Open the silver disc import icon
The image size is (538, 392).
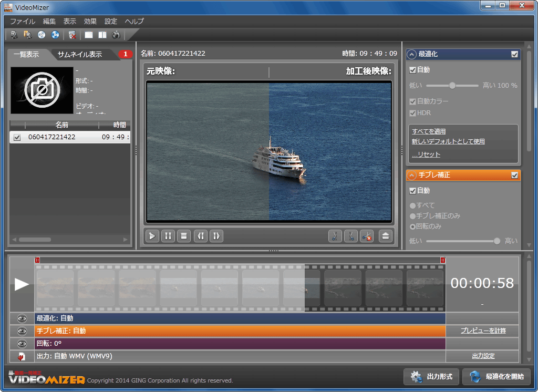[42, 35]
